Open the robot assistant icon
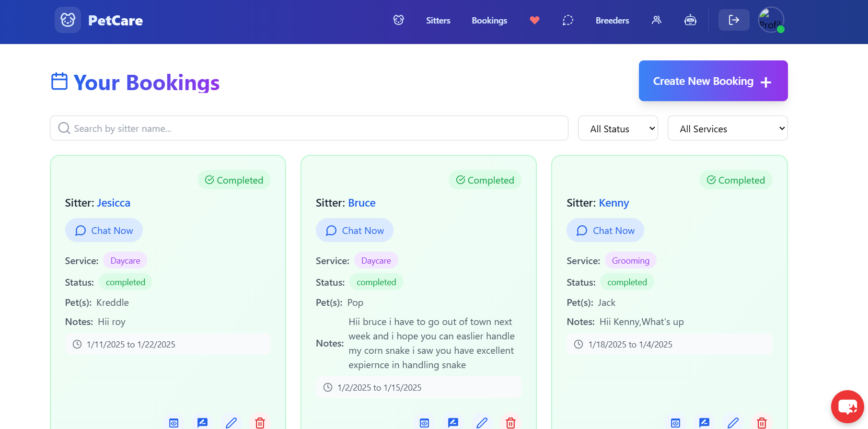 coord(690,20)
